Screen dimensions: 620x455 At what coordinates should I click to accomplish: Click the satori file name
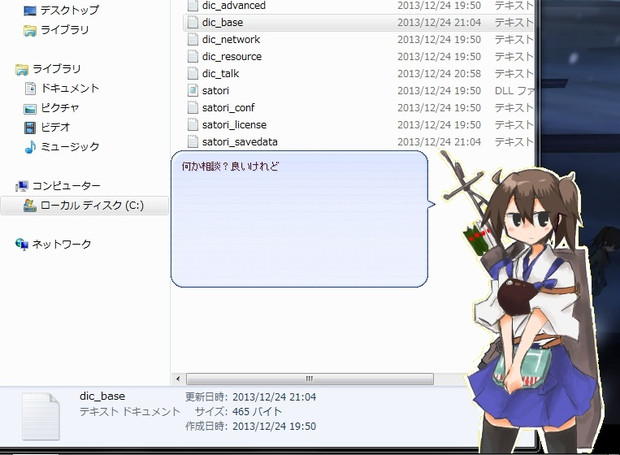(x=215, y=91)
